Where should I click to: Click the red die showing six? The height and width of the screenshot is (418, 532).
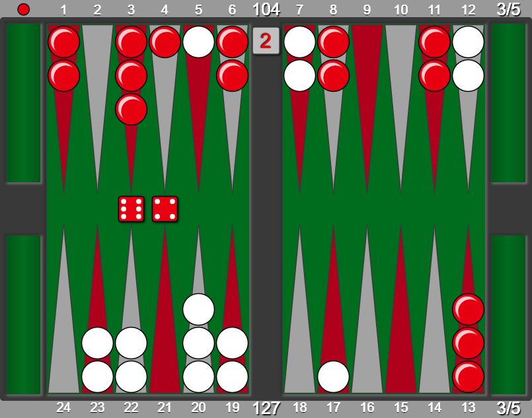click(x=132, y=209)
